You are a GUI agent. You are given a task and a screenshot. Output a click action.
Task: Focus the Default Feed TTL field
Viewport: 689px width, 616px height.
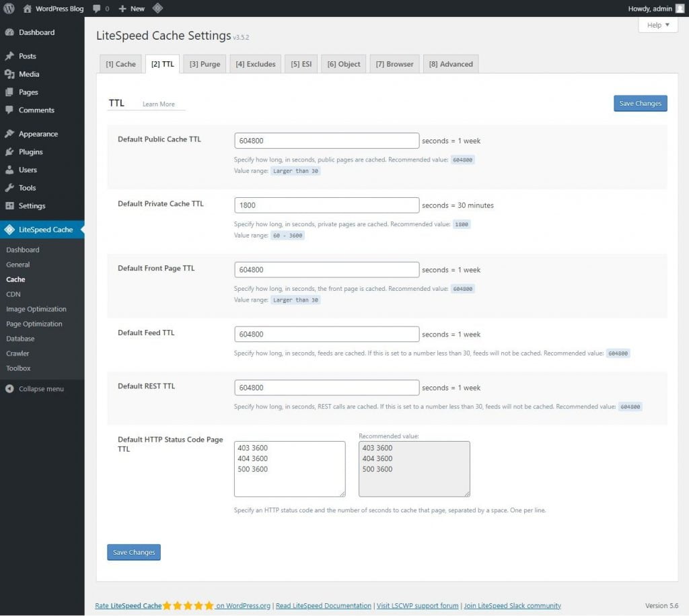(326, 334)
